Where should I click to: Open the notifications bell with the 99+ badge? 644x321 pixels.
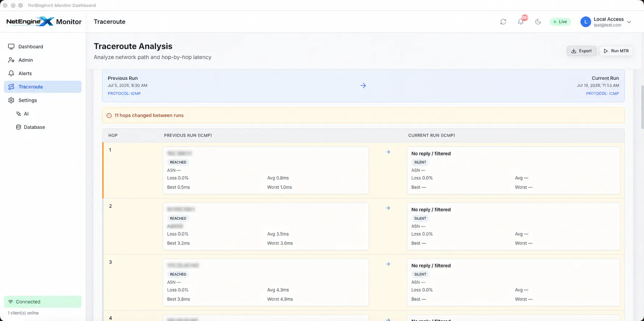pyautogui.click(x=521, y=22)
